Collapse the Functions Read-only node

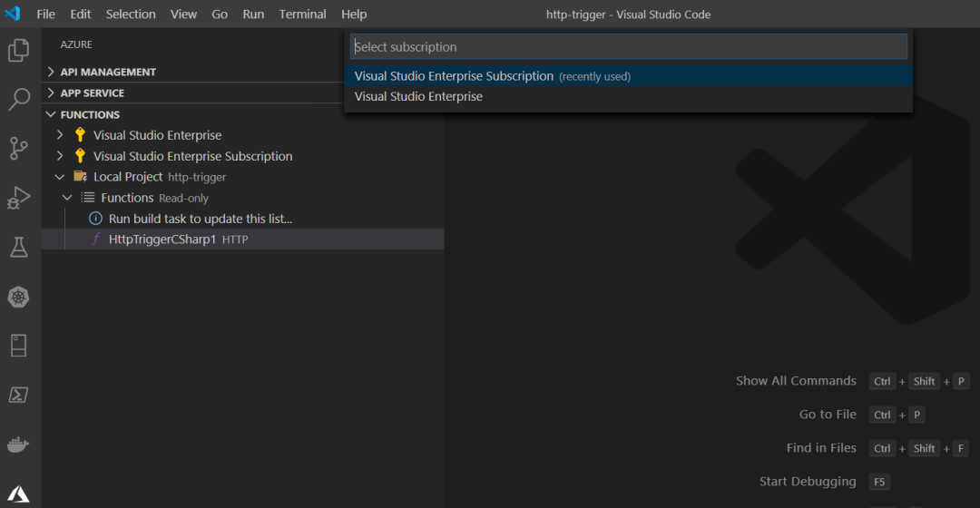[x=67, y=198]
